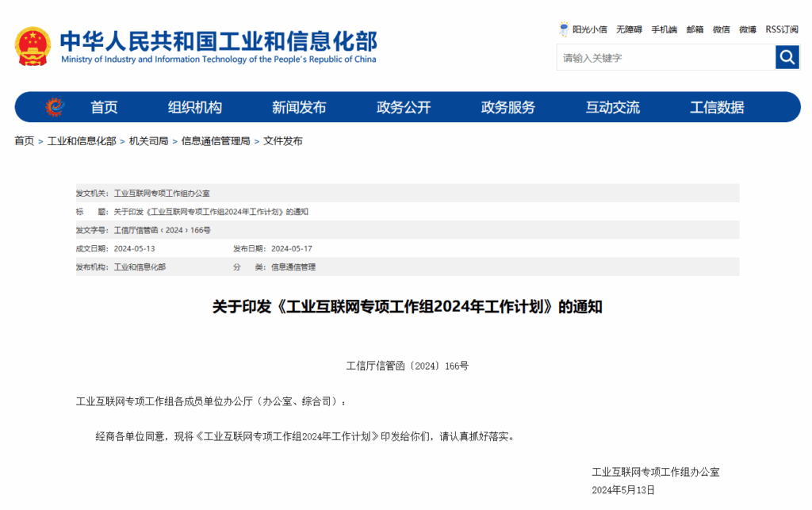Select the 互动交流 menu item
Image resolution: width=812 pixels, height=510 pixels.
pyautogui.click(x=612, y=107)
